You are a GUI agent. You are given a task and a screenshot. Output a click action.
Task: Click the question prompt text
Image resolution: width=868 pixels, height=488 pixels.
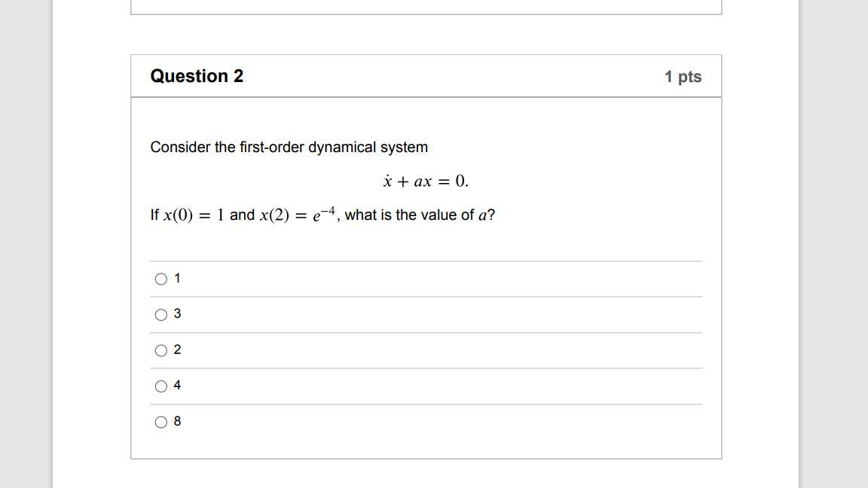(289, 147)
